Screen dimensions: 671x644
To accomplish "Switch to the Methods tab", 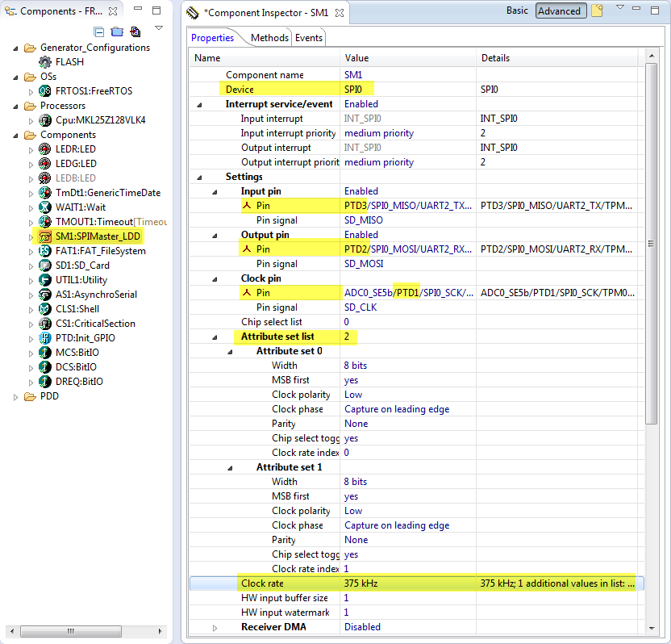I will click(269, 38).
